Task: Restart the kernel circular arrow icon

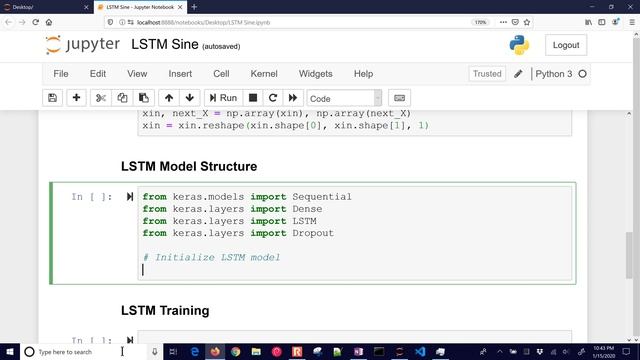Action: 273,98
